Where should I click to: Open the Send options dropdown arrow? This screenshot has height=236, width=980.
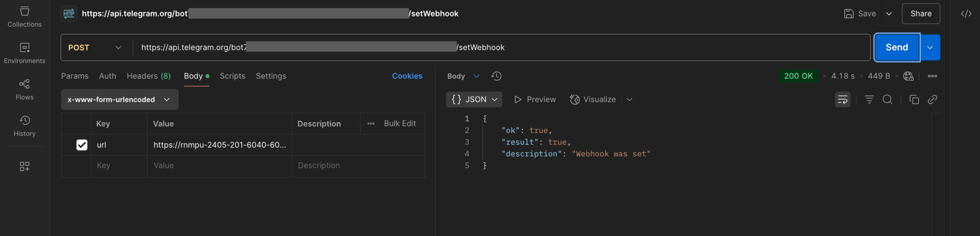tap(930, 48)
